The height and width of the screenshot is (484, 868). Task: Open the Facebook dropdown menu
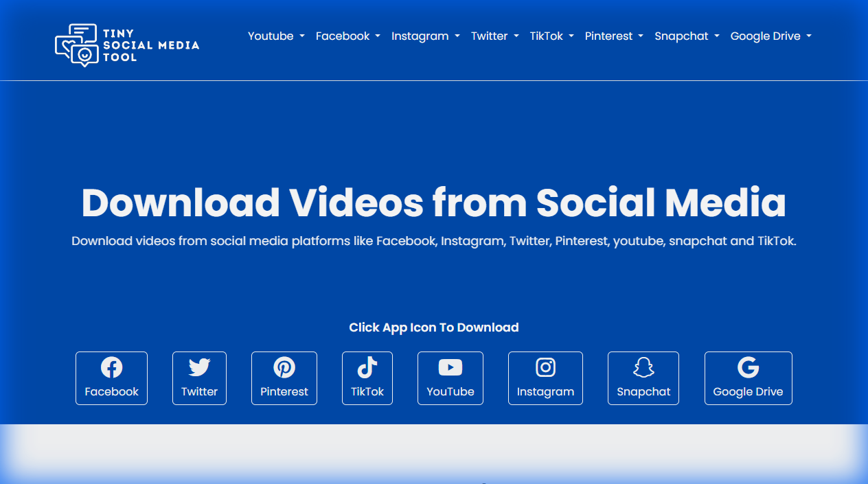(347, 36)
